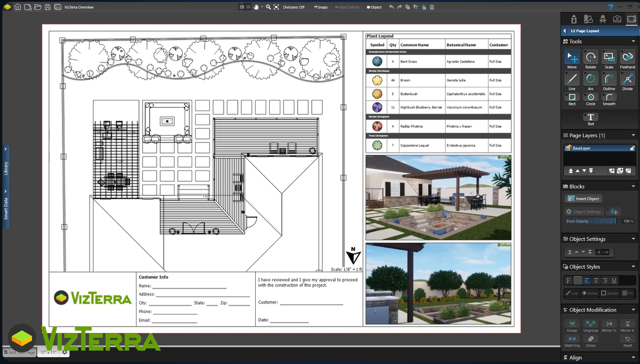Click the Matching icon

[x=572, y=339]
